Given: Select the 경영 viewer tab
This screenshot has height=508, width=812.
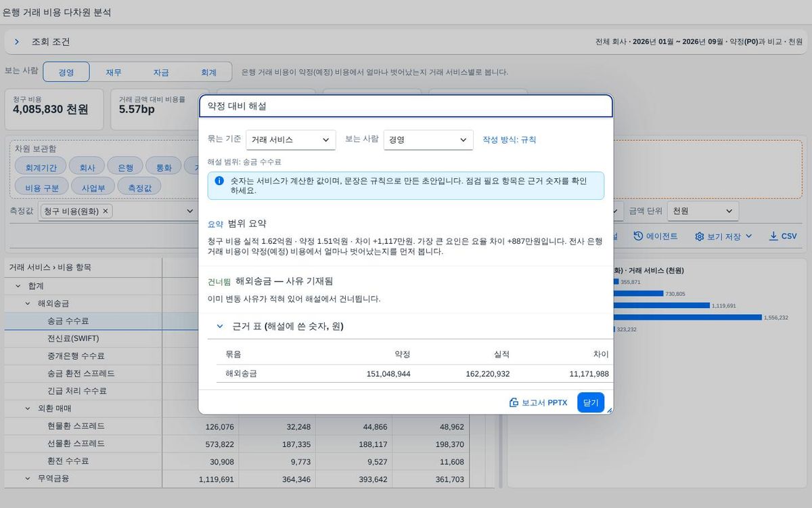Looking at the screenshot, I should coord(66,72).
